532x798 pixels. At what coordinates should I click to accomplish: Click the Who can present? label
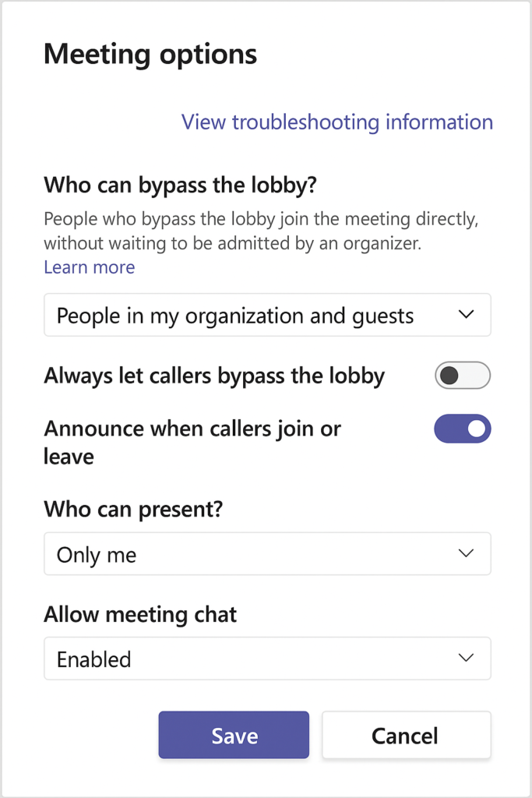(134, 509)
